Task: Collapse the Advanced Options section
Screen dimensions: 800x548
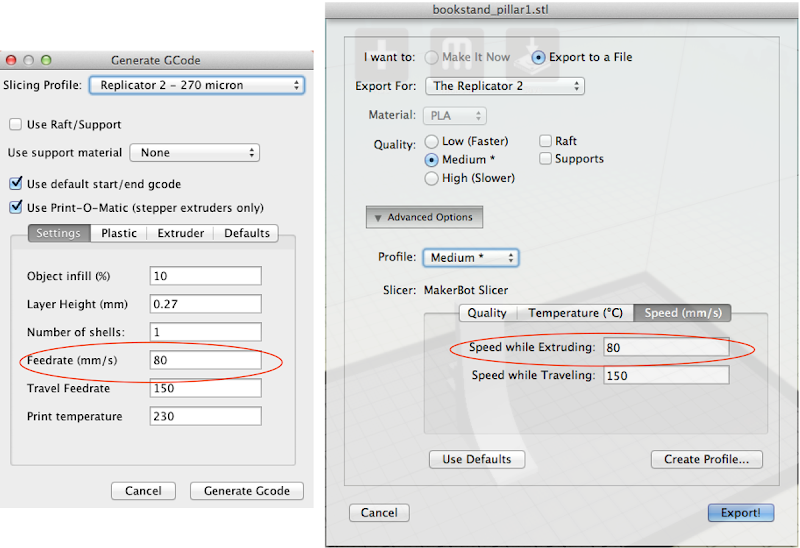Action: tap(424, 217)
